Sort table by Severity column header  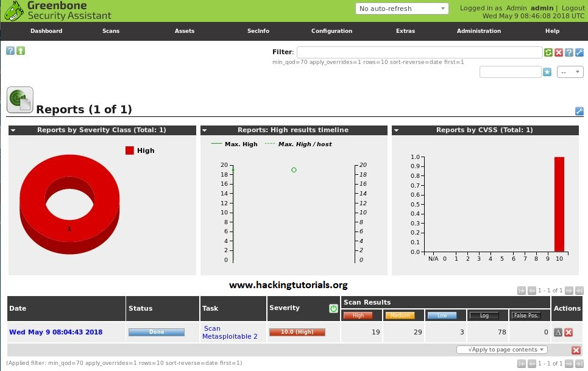coord(285,308)
